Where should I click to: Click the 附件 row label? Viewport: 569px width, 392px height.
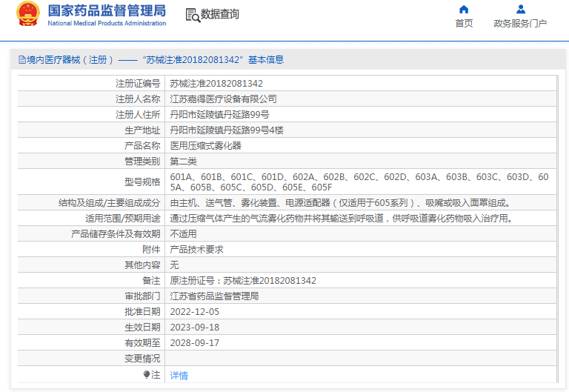pyautogui.click(x=151, y=250)
